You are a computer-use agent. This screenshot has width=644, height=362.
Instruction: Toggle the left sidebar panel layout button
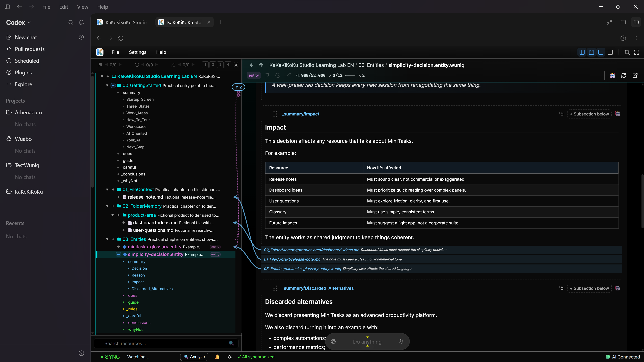point(582,52)
